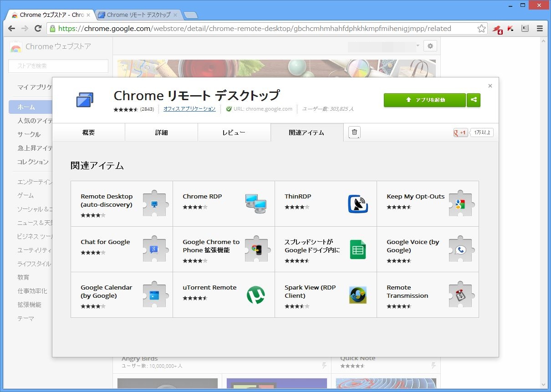
Task: Close the app detail dialog
Action: (490, 86)
